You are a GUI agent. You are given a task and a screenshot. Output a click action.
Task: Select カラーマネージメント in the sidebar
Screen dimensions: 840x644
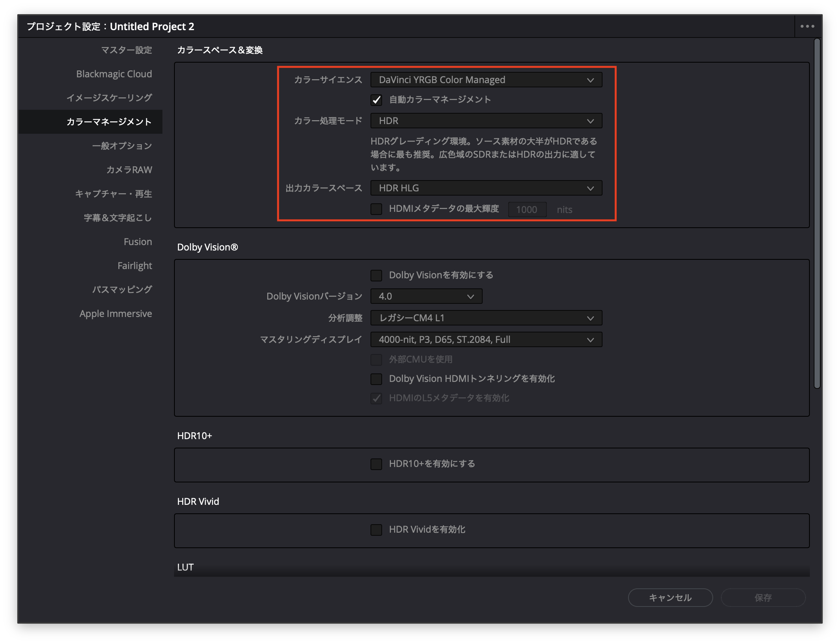click(x=90, y=122)
